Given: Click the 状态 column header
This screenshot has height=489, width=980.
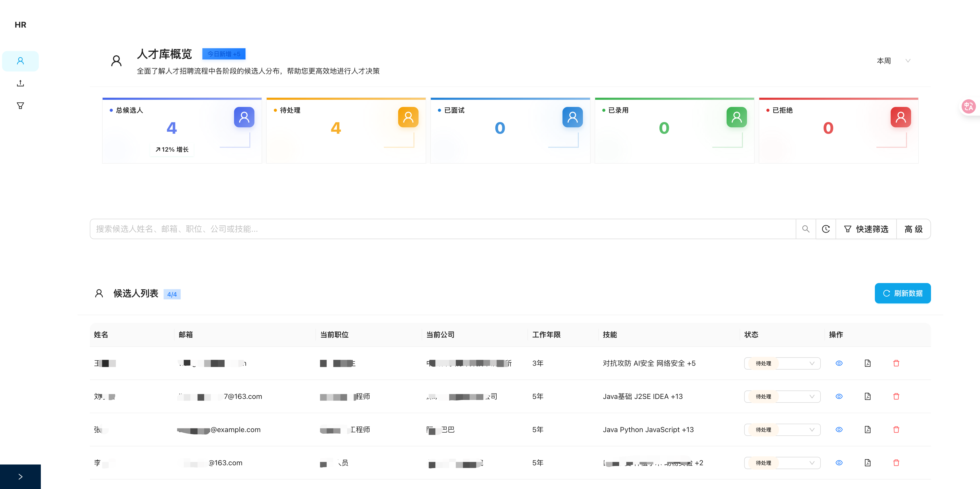Looking at the screenshot, I should tap(751, 335).
